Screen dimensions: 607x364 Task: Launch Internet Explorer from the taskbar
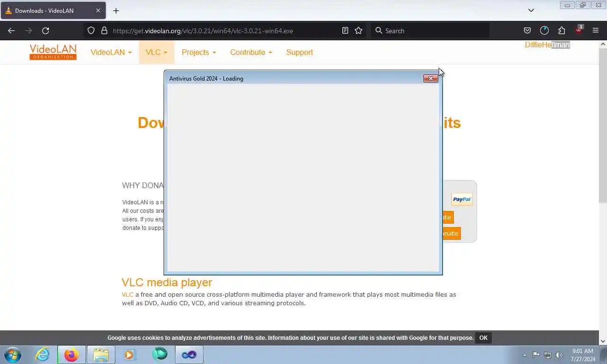coord(43,355)
